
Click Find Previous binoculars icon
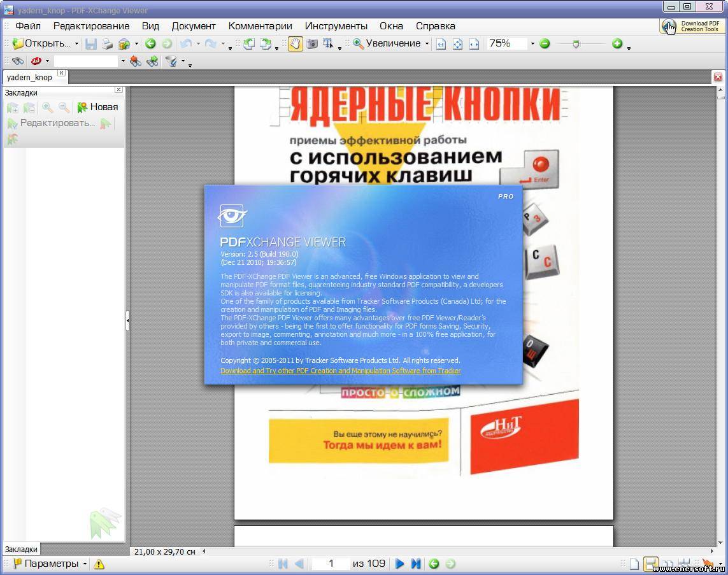pyautogui.click(x=136, y=60)
